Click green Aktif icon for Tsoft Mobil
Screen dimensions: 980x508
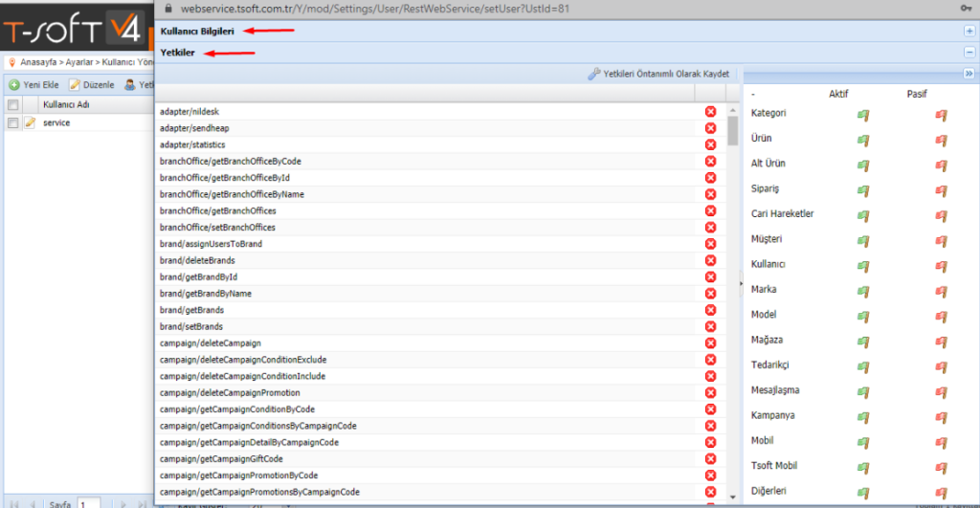(x=863, y=468)
